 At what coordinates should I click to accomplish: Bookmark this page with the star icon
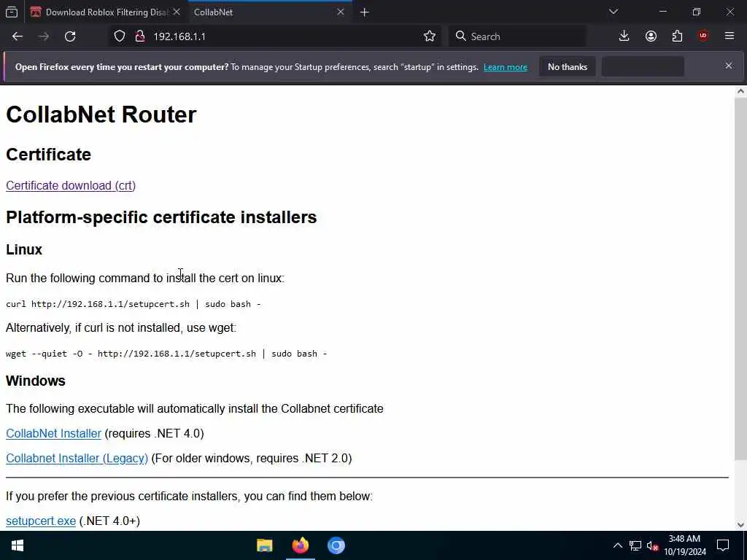tap(429, 36)
